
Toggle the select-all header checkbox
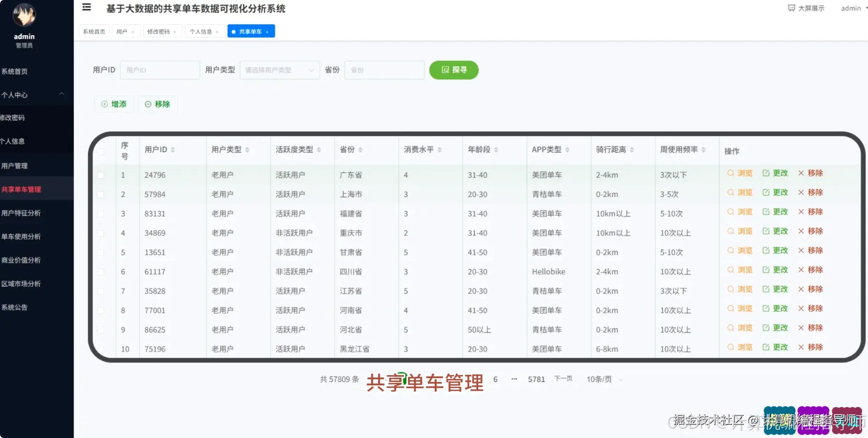101,151
